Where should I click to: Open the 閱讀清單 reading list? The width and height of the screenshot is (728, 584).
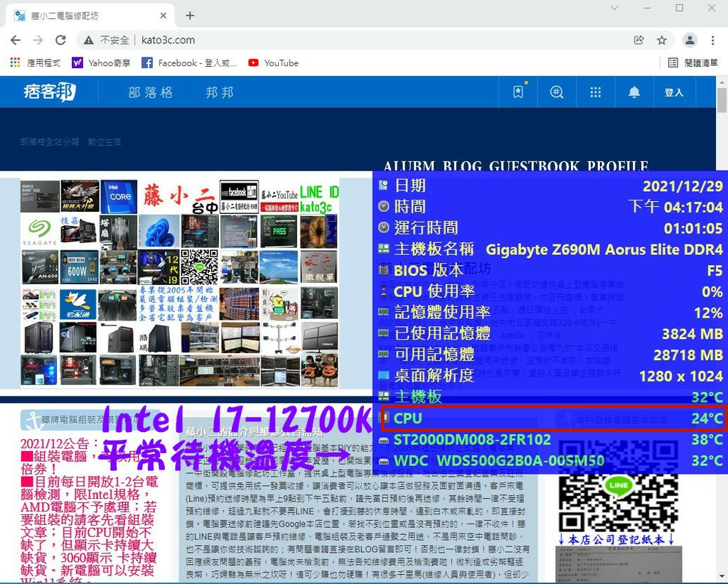[693, 63]
